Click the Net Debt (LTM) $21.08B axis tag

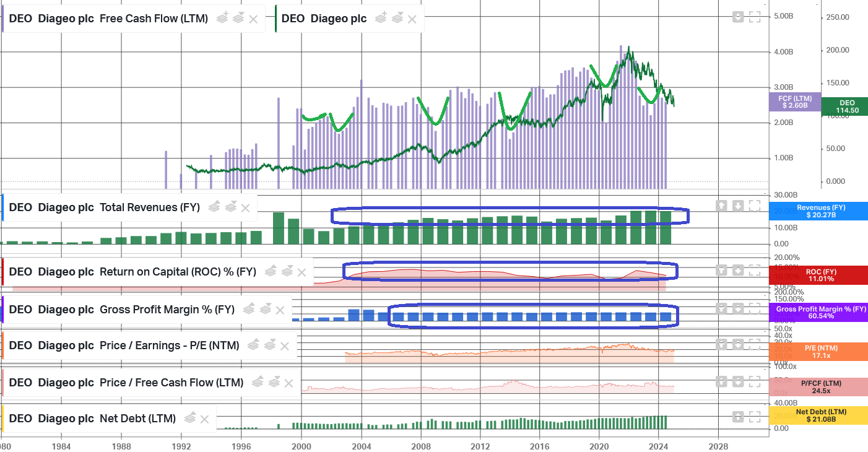pos(818,415)
